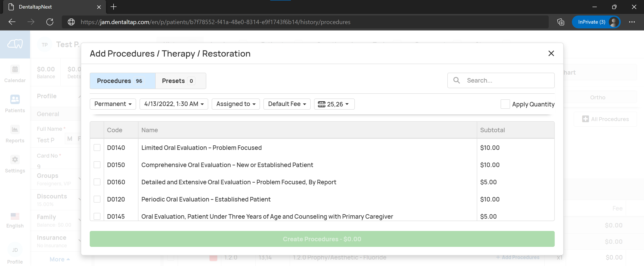Click the Add Procedures link behind dialog
This screenshot has height=266, width=644.
518,257
